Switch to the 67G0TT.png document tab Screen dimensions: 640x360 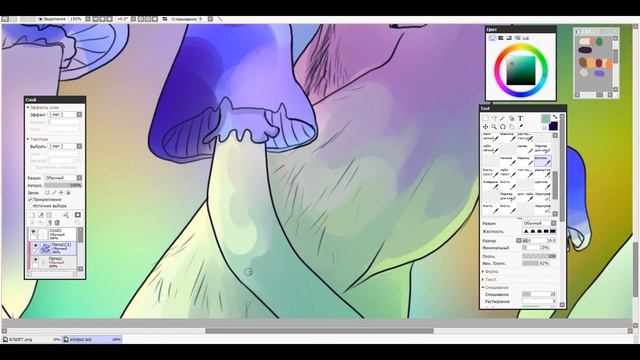coord(31,339)
